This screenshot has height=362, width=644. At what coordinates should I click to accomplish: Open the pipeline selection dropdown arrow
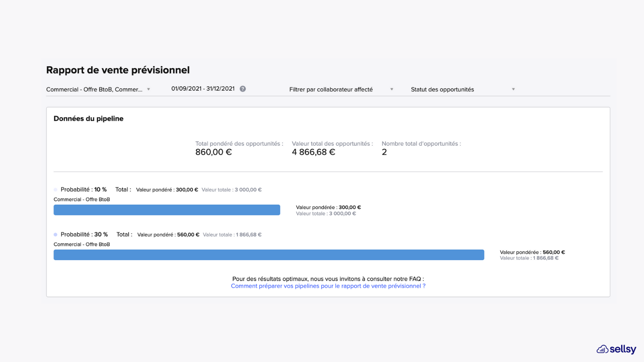148,89
